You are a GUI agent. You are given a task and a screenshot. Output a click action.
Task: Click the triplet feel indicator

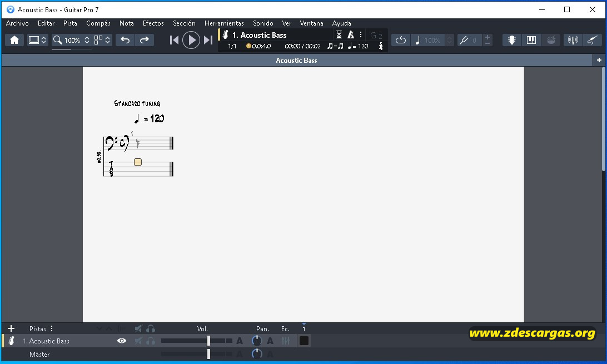point(335,46)
